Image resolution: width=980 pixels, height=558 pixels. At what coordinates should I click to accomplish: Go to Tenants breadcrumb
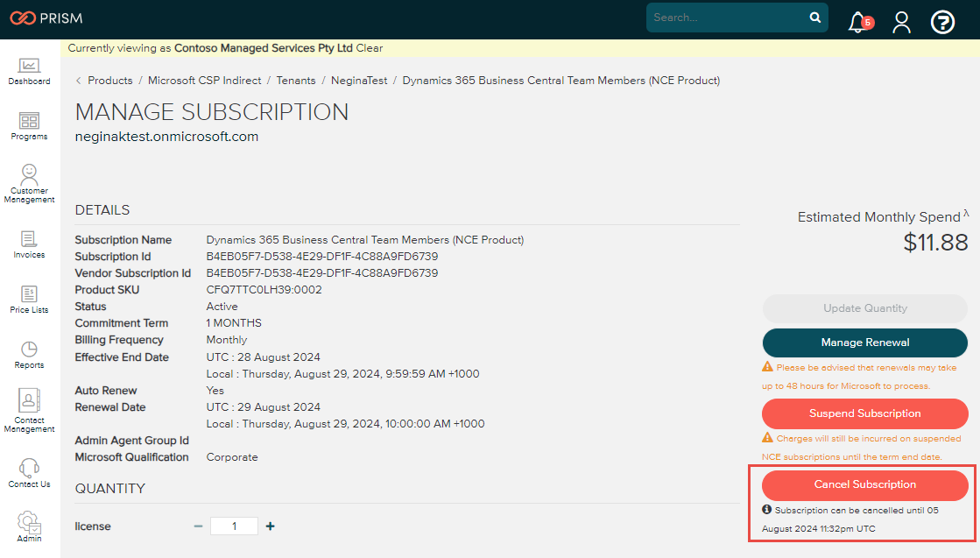pos(296,81)
